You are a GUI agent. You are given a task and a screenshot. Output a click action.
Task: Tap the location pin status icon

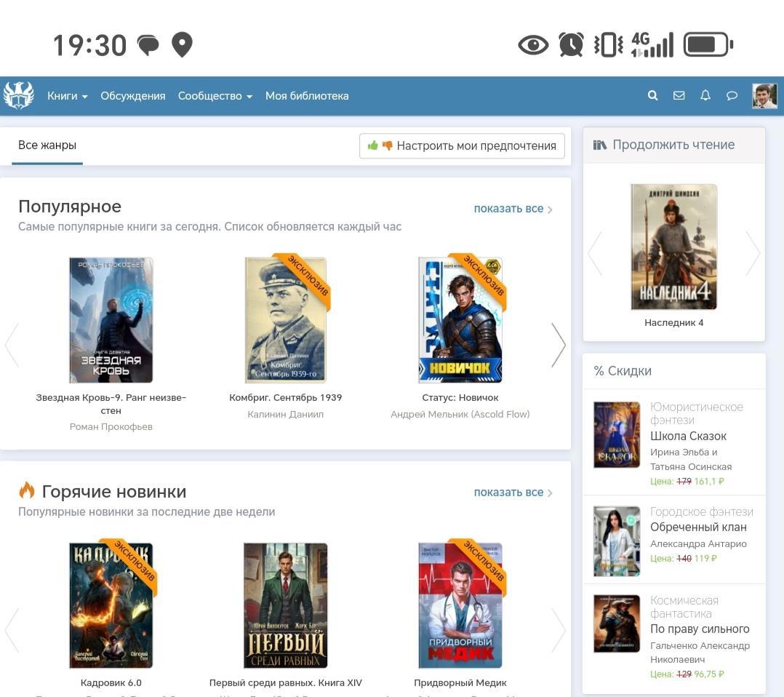tap(182, 45)
